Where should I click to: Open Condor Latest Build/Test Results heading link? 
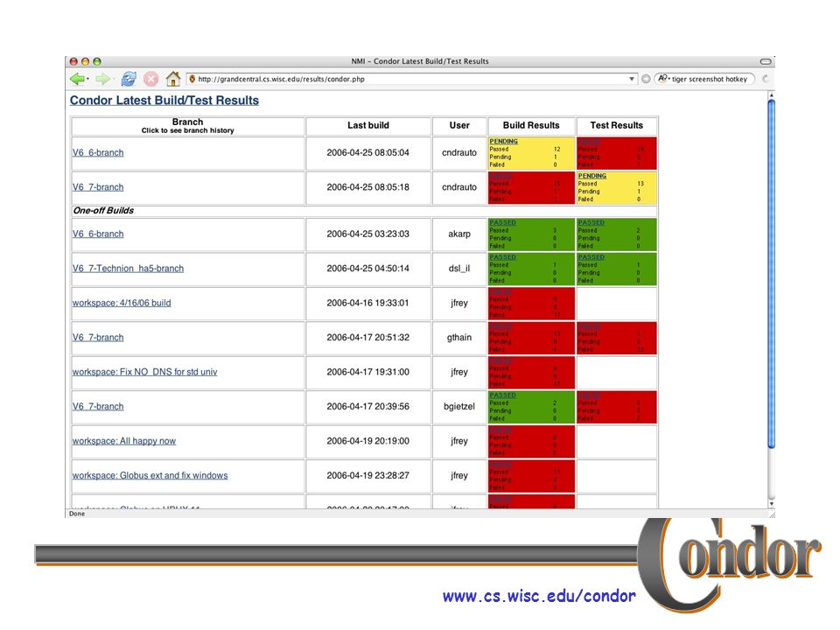pos(164,100)
